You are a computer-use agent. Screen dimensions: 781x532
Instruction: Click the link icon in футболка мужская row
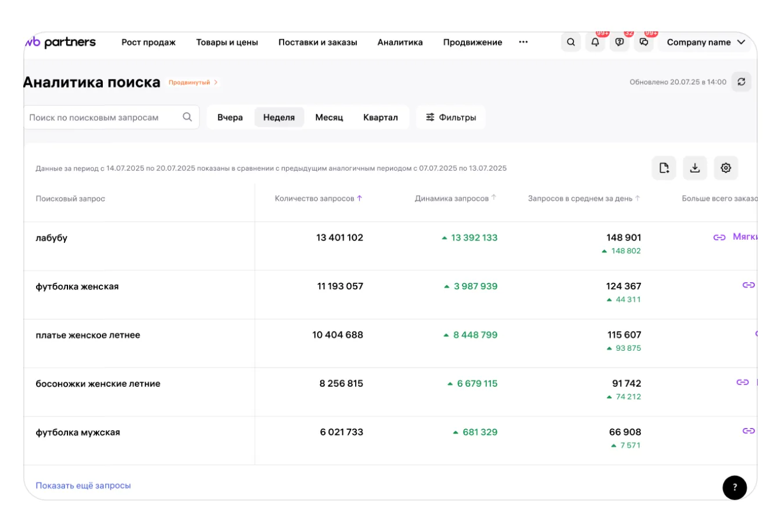click(x=748, y=431)
